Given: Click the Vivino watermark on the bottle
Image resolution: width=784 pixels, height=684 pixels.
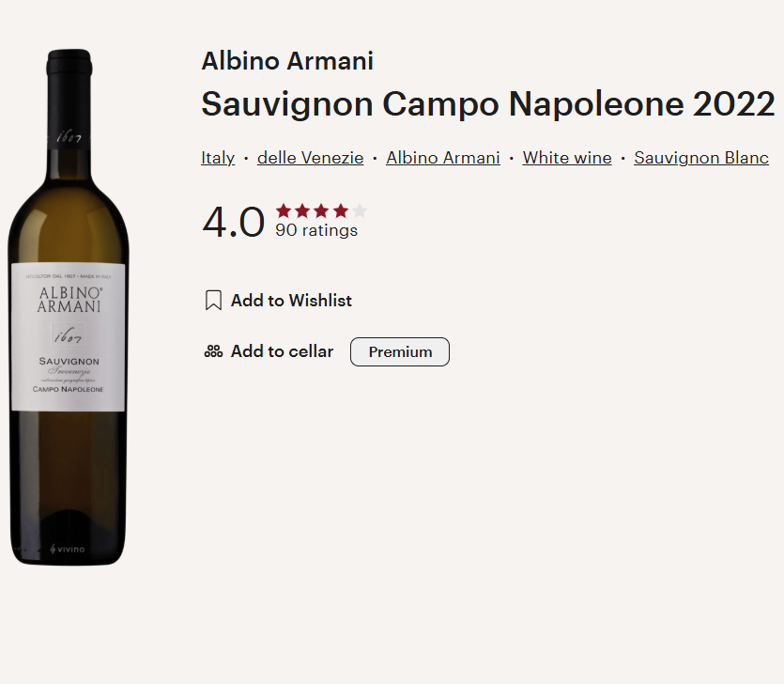Looking at the screenshot, I should point(68,549).
